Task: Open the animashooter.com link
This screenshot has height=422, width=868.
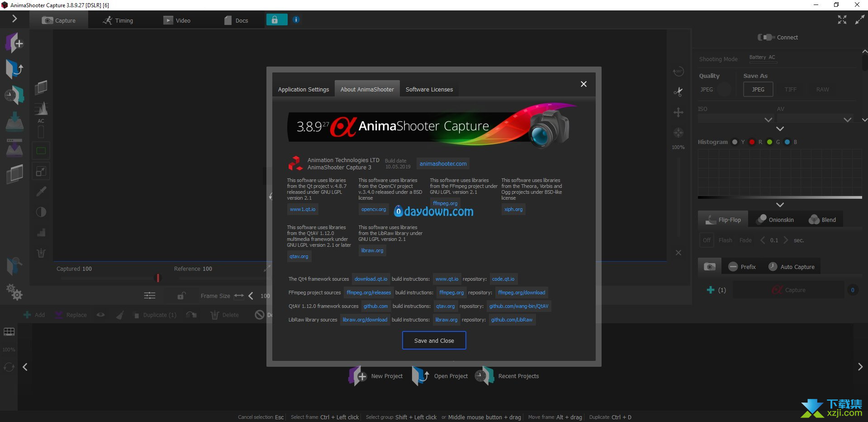Action: coord(443,163)
